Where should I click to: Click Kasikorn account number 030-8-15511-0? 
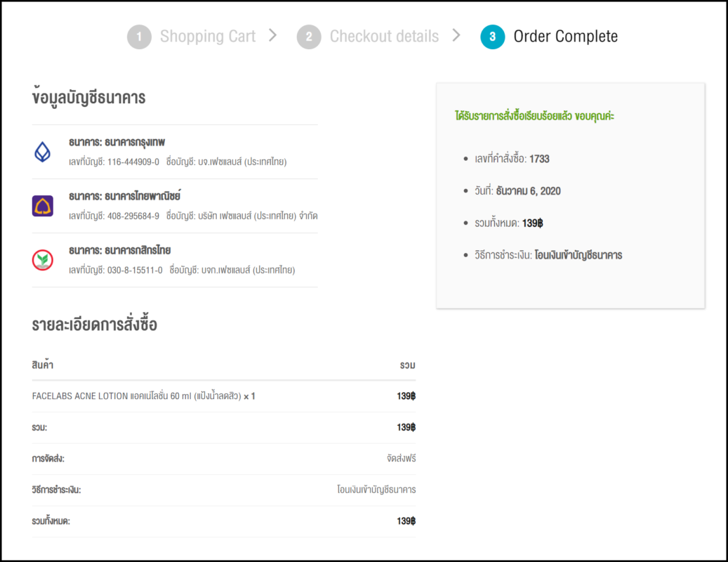coord(134,270)
